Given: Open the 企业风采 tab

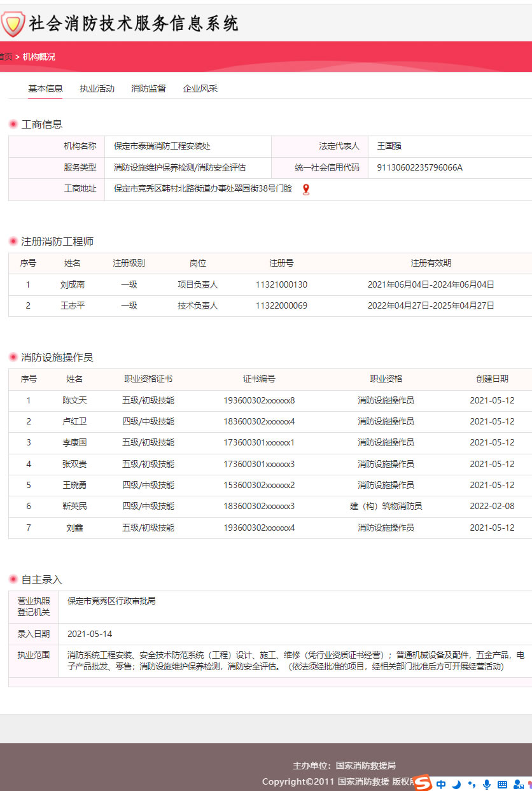Looking at the screenshot, I should click(x=200, y=88).
